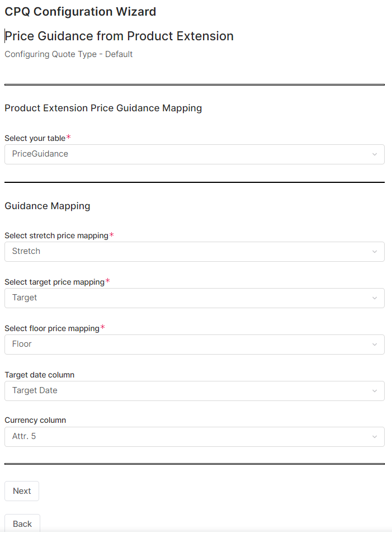Click the chevron arrow beside Attr. 5 value
392x533 pixels.
(x=375, y=437)
